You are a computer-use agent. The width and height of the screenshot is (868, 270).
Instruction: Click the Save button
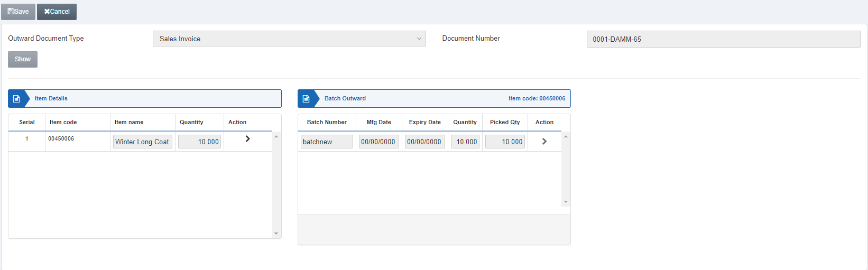click(19, 12)
